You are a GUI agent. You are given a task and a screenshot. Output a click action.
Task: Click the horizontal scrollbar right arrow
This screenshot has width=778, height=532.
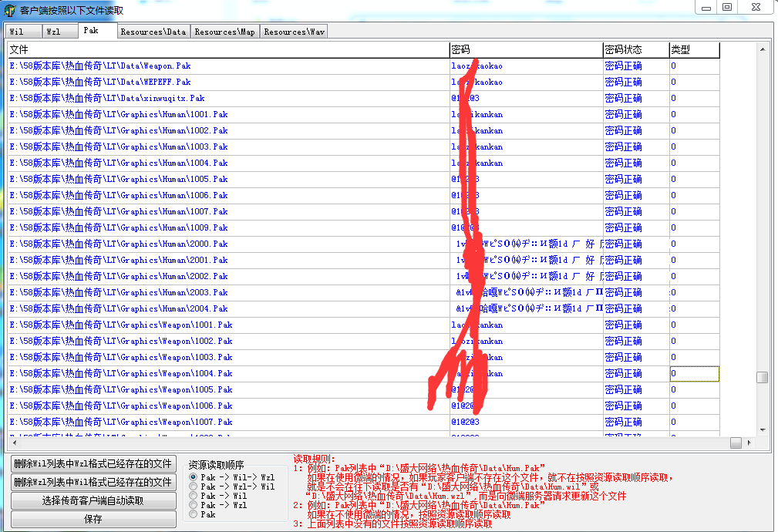tap(749, 443)
